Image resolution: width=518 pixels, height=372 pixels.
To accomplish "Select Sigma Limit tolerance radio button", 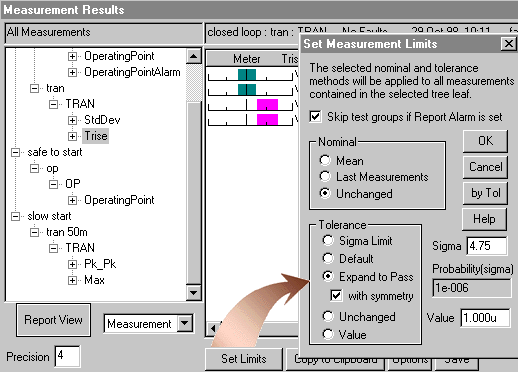I will click(328, 240).
